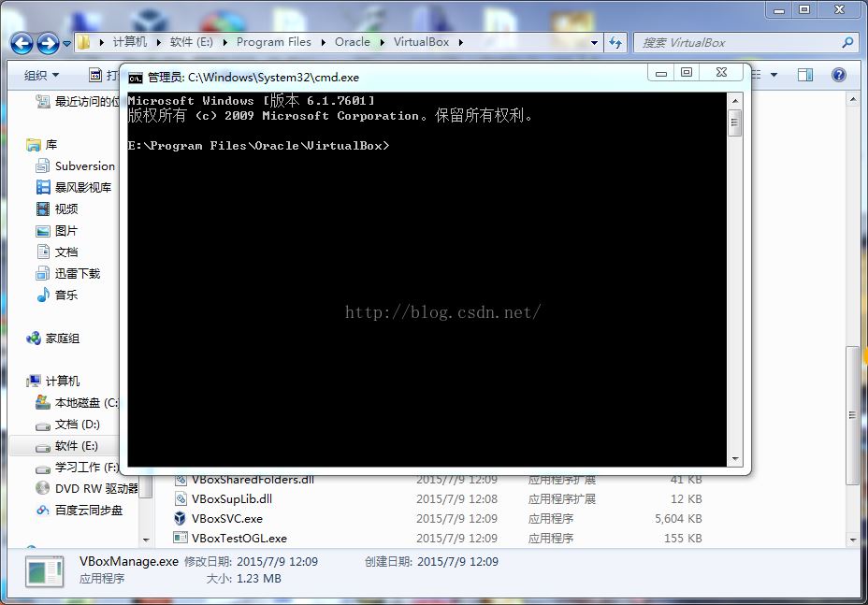The width and height of the screenshot is (868, 605).
Task: Open the 视频 library
Action: [57, 209]
